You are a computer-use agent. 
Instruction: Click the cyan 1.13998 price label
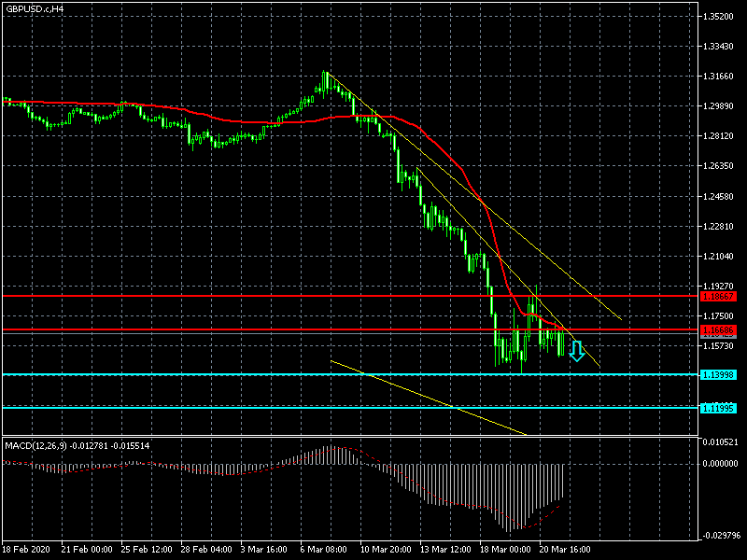tap(719, 374)
